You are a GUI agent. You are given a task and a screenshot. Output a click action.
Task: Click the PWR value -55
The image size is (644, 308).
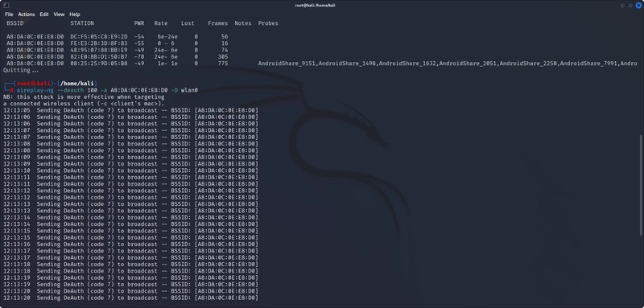pos(138,43)
